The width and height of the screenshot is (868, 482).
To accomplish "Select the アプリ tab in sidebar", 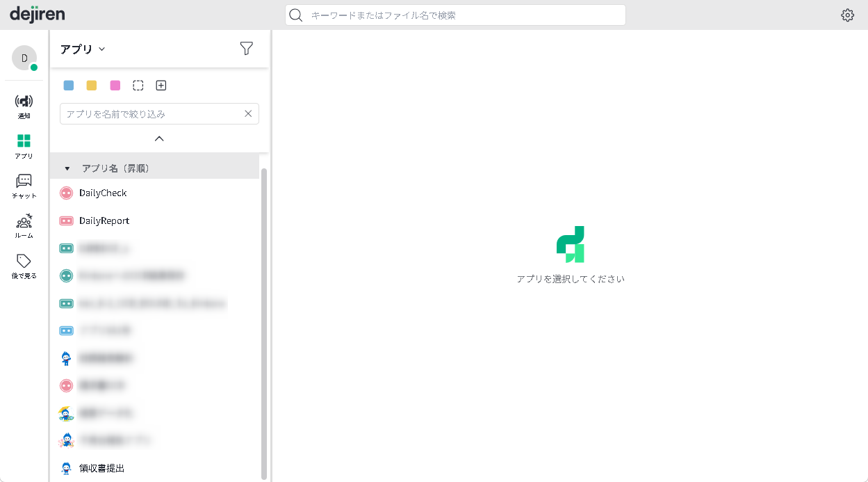I will 24,146.
